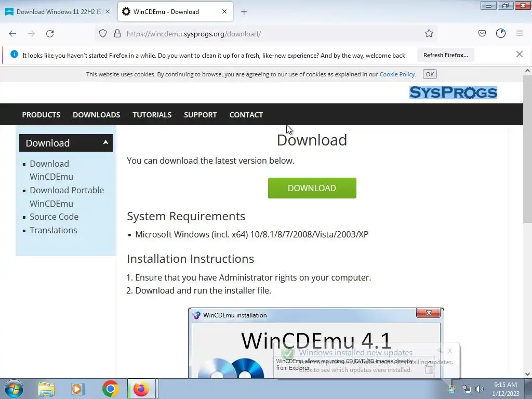Click the forward navigation arrow
This screenshot has height=399, width=532.
pos(31,34)
